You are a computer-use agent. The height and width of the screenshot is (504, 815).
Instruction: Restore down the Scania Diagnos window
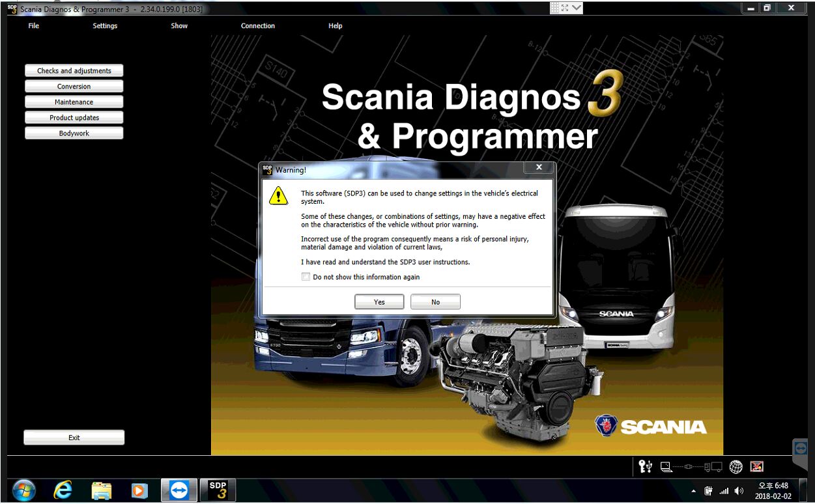[x=767, y=8]
